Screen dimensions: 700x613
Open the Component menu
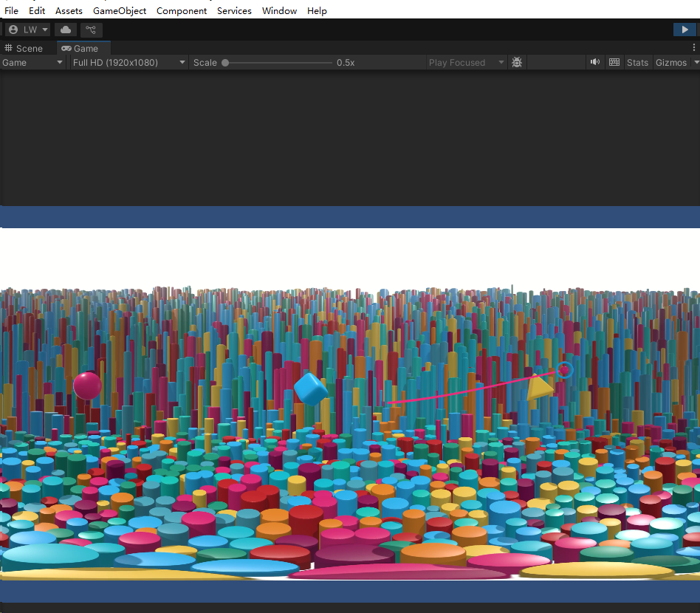(x=181, y=11)
